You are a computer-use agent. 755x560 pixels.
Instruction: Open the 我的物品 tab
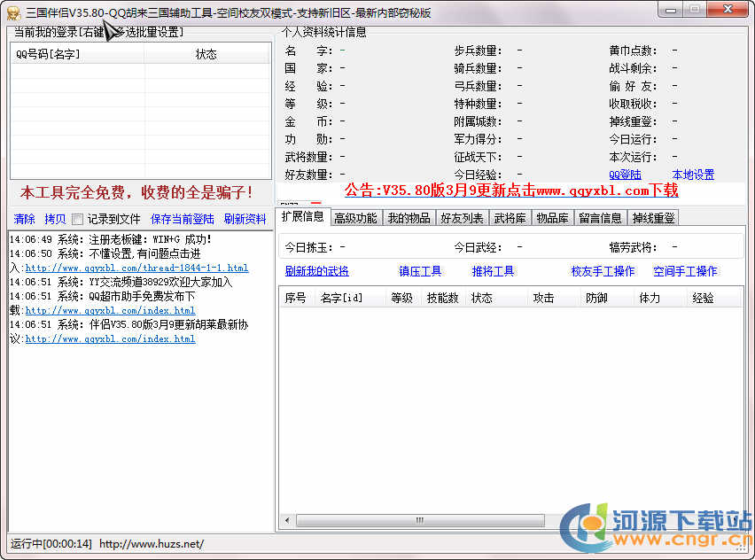[409, 218]
